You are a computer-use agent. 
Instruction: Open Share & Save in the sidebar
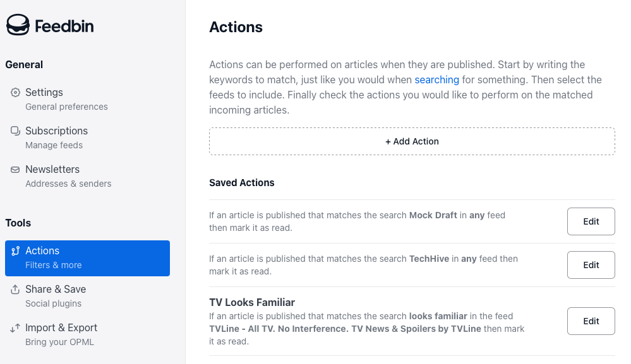(x=87, y=296)
